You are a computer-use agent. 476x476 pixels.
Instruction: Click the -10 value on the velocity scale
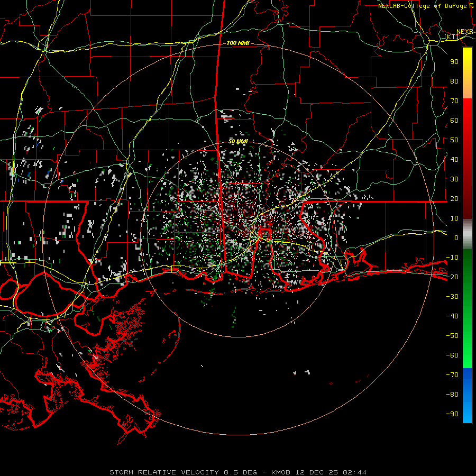[452, 258]
